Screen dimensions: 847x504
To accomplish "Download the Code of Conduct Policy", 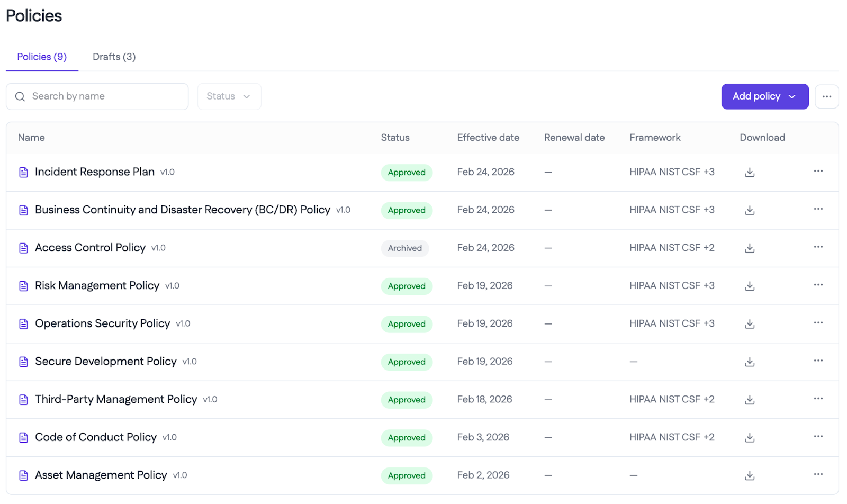I will point(749,437).
